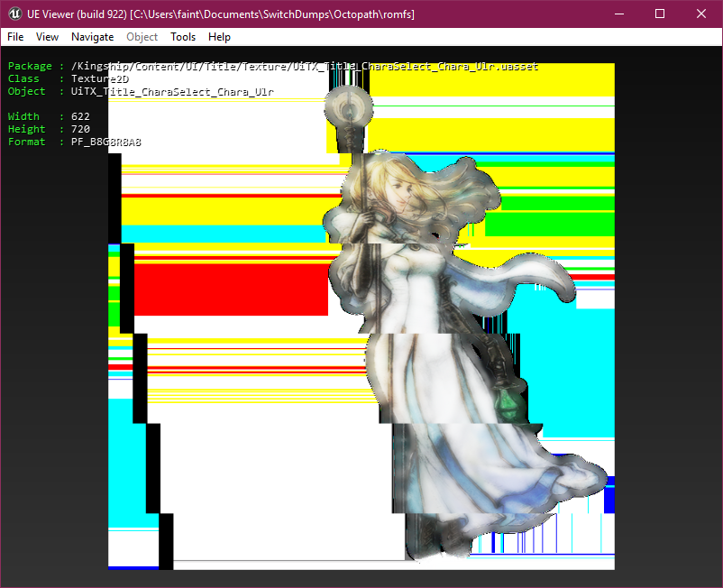Click the Package path text
Screen dimensions: 723x588
click(x=305, y=67)
